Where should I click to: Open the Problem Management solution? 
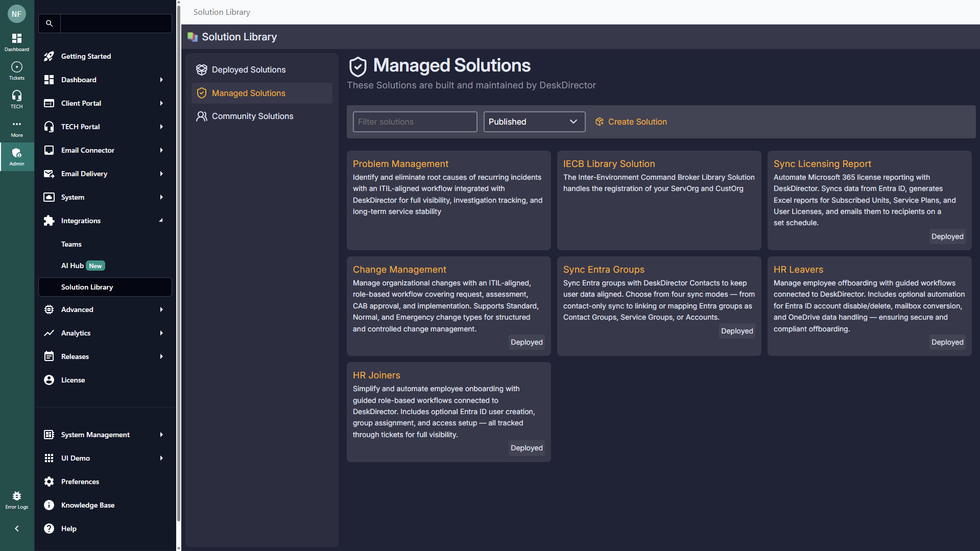(400, 164)
